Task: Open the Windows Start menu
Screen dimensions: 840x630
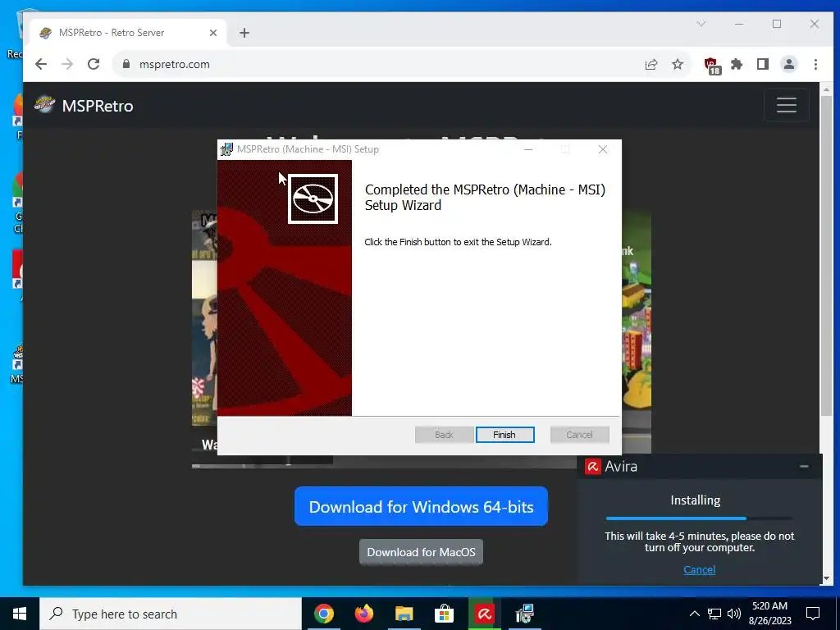Action: point(20,614)
